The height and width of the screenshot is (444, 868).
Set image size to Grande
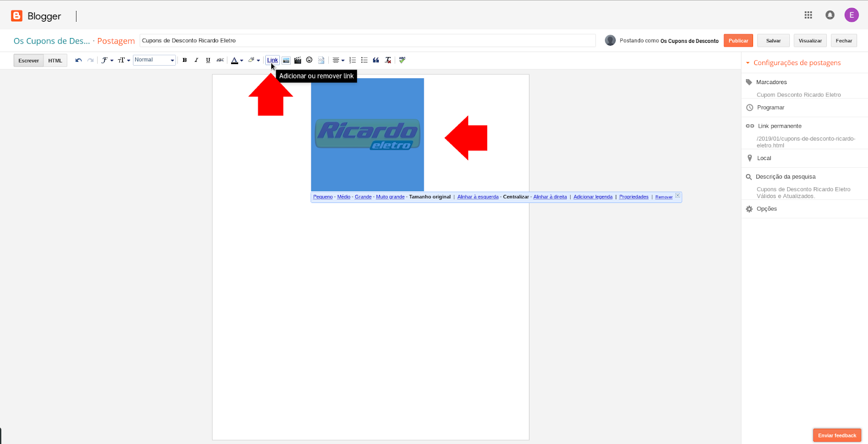coord(363,197)
